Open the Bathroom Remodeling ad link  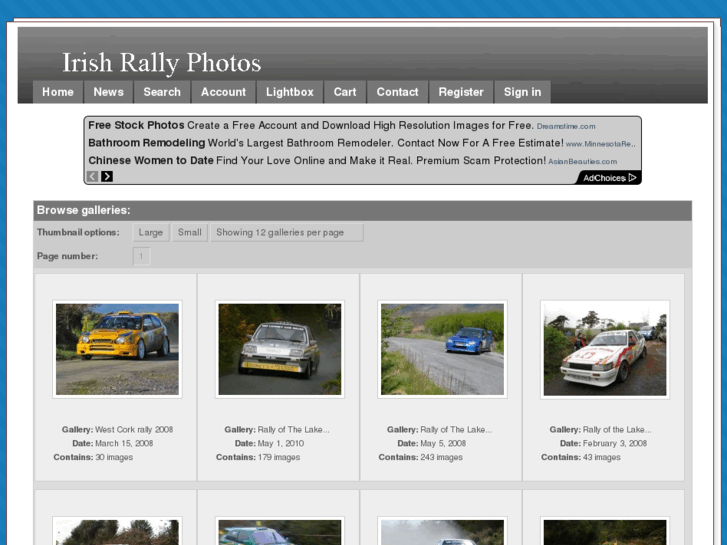[147, 143]
